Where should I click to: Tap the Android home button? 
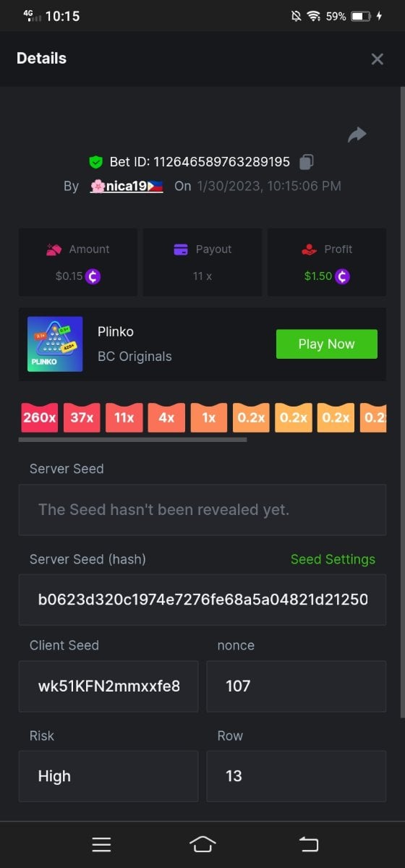pyautogui.click(x=202, y=844)
